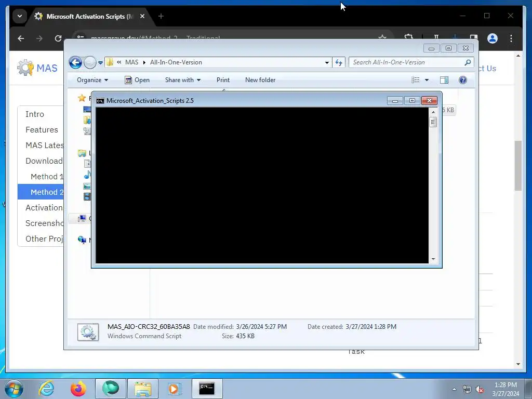This screenshot has width=532, height=399.
Task: Change view icon in Explorer toolbar
Action: 416,80
